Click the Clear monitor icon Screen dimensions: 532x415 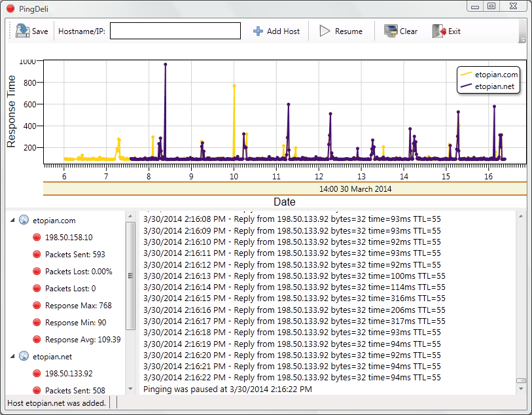[391, 31]
